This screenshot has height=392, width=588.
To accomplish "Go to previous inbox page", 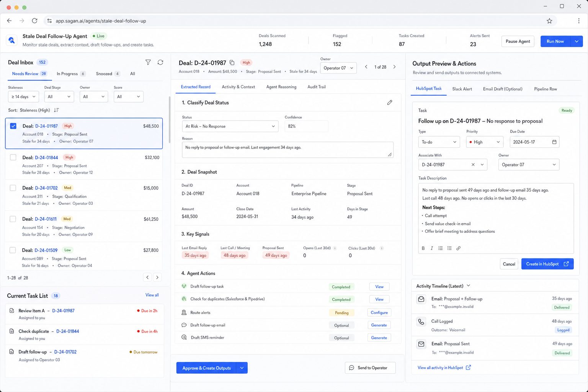I will [147, 278].
